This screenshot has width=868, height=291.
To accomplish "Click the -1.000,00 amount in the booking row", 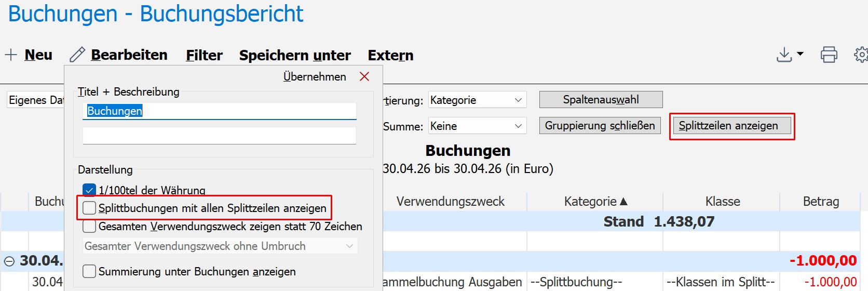I will point(830,282).
